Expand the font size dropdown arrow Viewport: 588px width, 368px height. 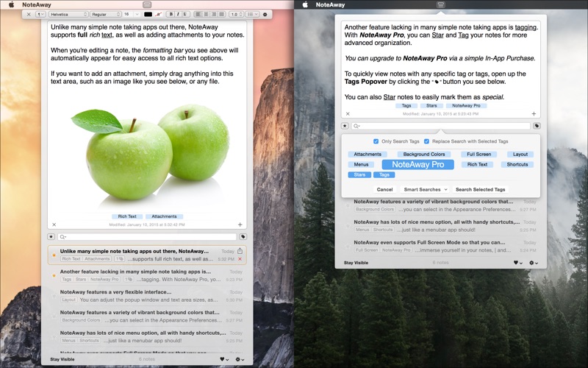click(x=137, y=14)
